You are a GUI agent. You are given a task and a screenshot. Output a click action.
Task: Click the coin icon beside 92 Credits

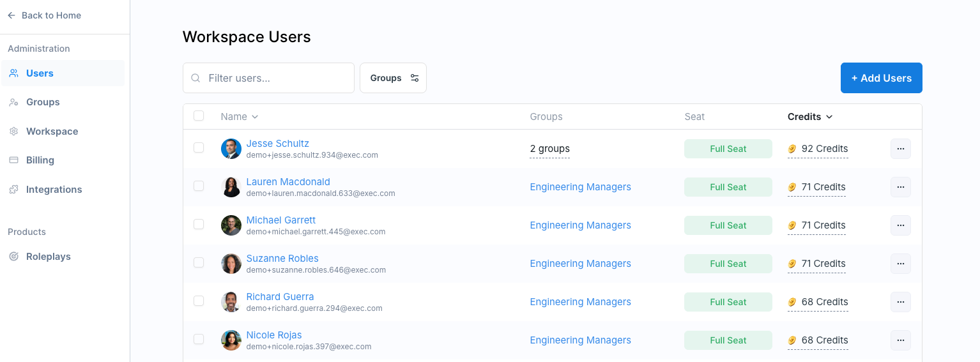click(792, 149)
